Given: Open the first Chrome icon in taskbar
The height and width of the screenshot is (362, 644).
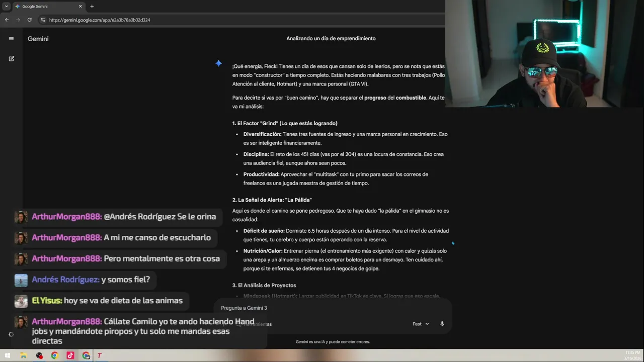Looking at the screenshot, I should 54,355.
